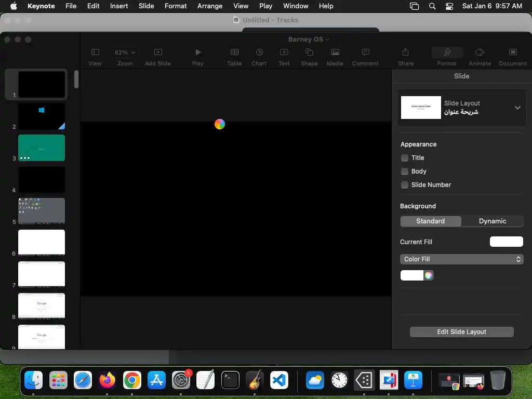
Task: Open App Store in the Dock
Action: 156,380
